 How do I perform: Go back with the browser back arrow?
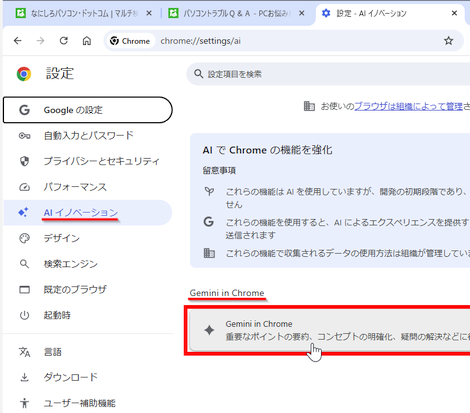(x=18, y=41)
